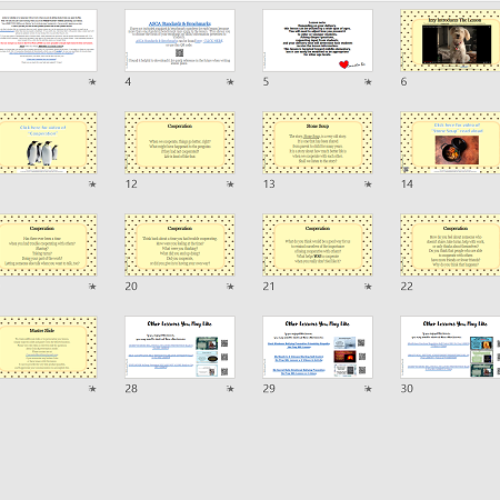The height and width of the screenshot is (500, 500).
Task: Select slide 22 Cooperation thumbnail
Action: pos(450,245)
